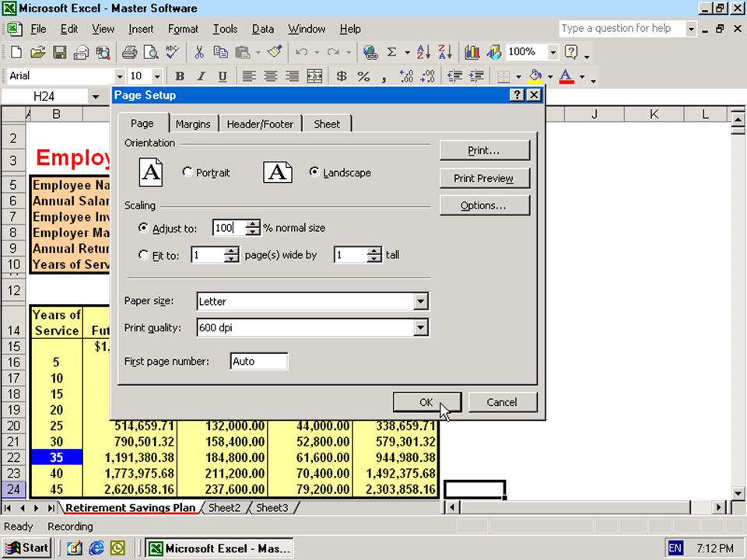Click the Insert Hyperlink globe icon
Viewport: 747px width, 560px height.
click(370, 52)
